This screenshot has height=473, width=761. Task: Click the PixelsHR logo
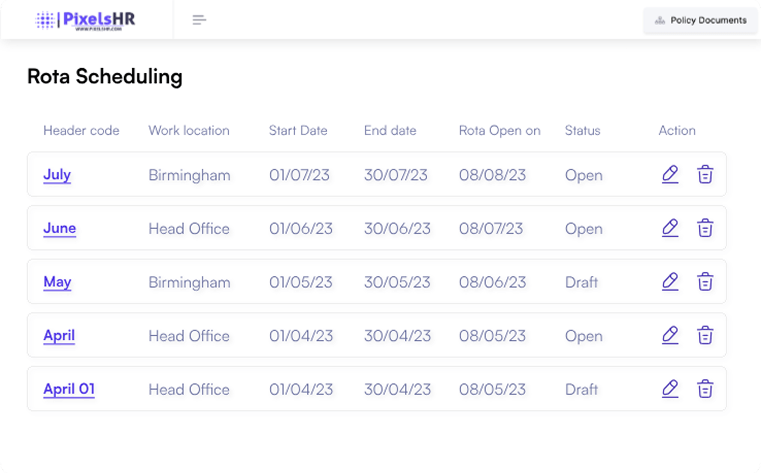85,20
